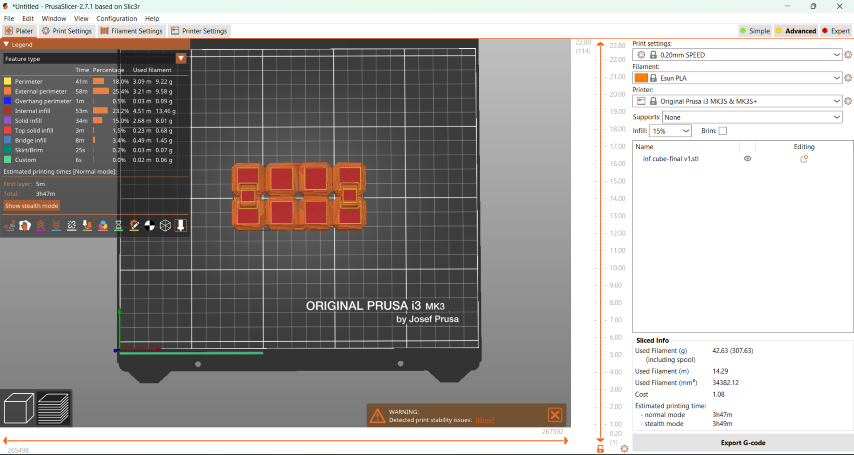This screenshot has height=455, width=854.
Task: Select Expert mode
Action: tap(835, 31)
